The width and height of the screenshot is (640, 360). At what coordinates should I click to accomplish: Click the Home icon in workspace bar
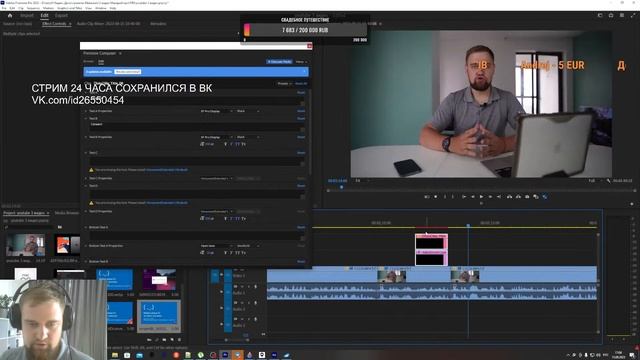[x=10, y=16]
